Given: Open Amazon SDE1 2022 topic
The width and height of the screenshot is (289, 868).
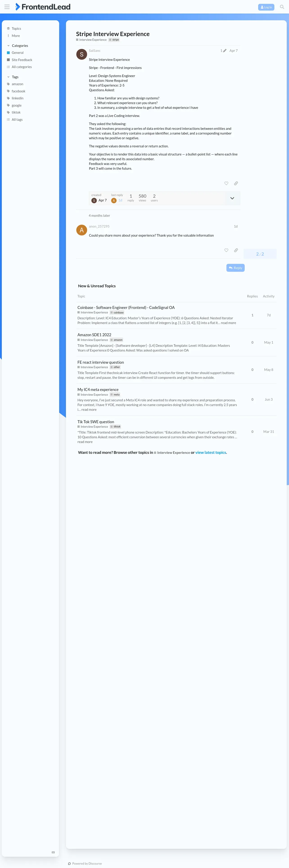Looking at the screenshot, I should (94, 335).
